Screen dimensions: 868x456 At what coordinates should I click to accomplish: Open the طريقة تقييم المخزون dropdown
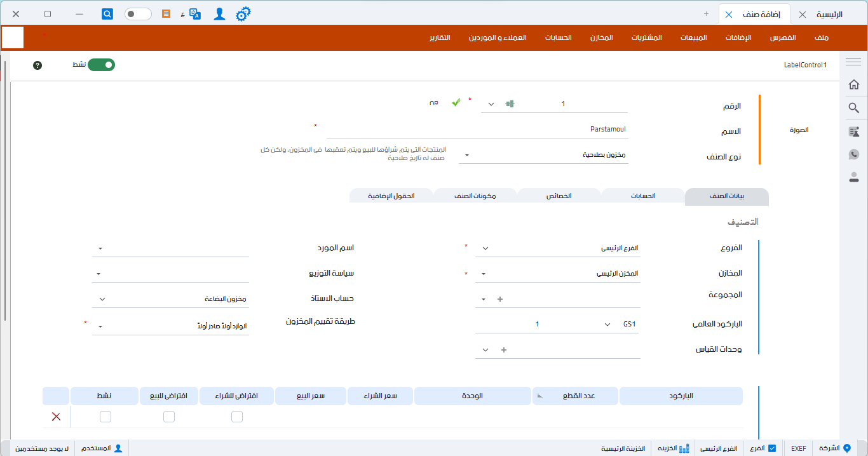pyautogui.click(x=100, y=326)
